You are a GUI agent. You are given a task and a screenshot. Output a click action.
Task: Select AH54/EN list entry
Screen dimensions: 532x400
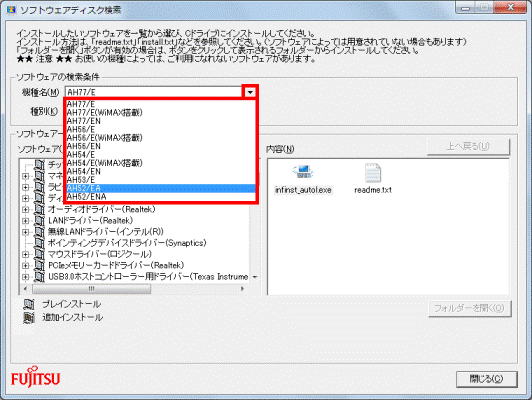point(160,171)
